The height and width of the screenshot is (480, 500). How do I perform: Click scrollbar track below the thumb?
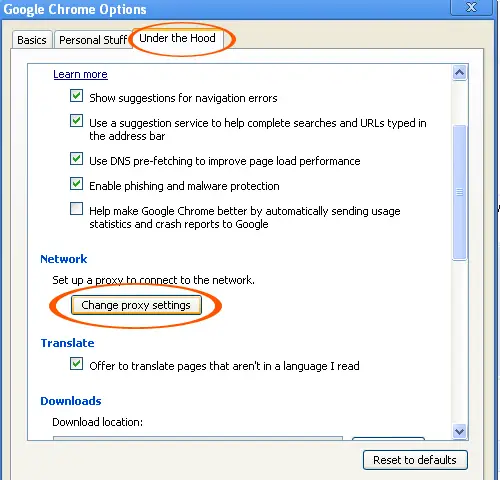coord(460,342)
